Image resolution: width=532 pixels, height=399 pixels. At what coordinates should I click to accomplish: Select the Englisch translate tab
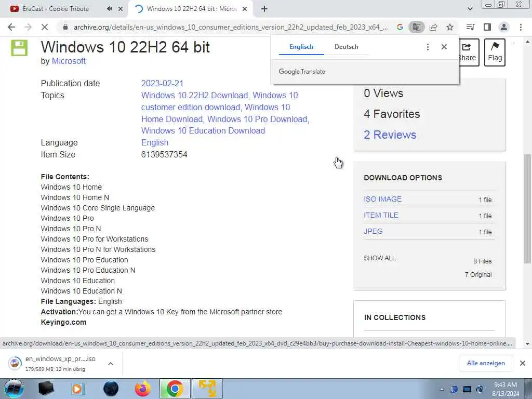[x=301, y=47]
